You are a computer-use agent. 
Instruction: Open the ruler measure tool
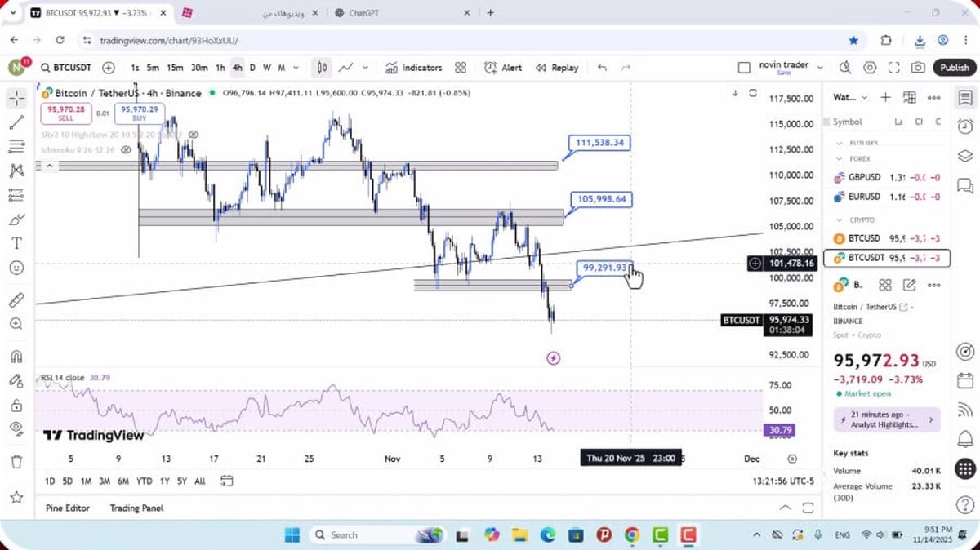[x=16, y=299]
